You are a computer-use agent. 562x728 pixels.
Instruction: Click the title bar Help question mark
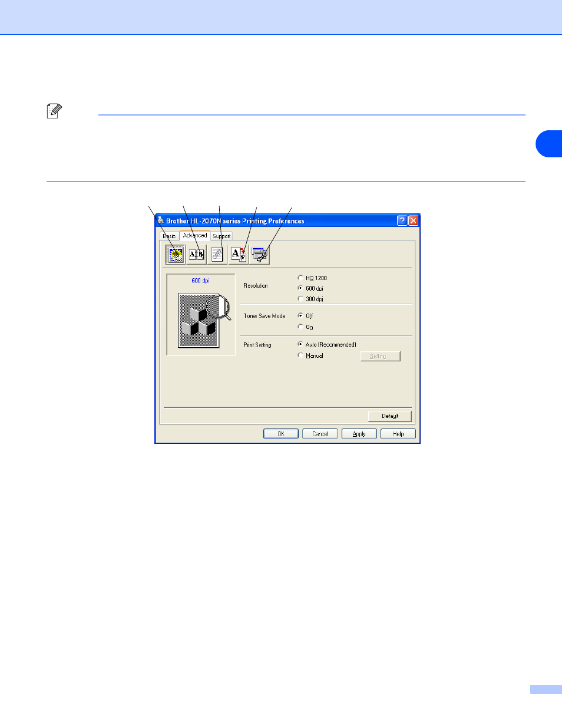click(402, 220)
